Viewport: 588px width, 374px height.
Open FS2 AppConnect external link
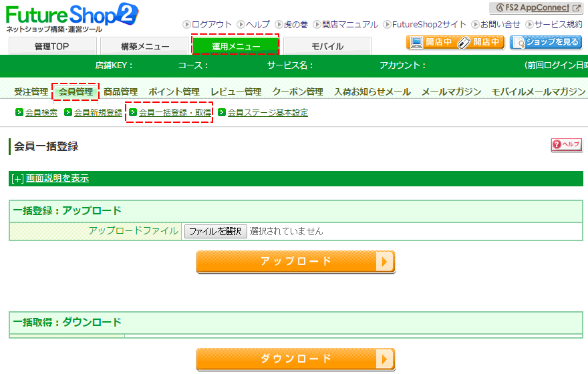(536, 8)
